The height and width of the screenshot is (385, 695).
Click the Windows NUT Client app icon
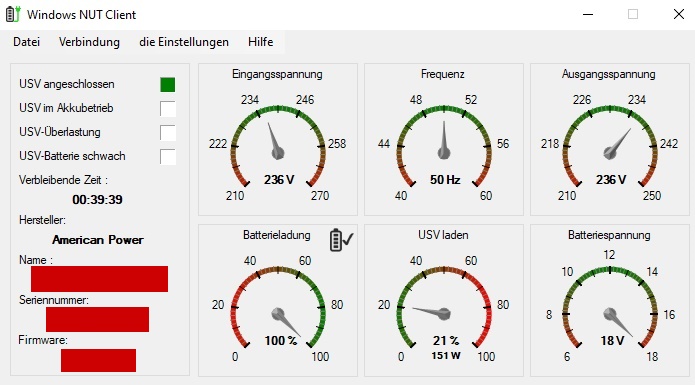(x=13, y=14)
